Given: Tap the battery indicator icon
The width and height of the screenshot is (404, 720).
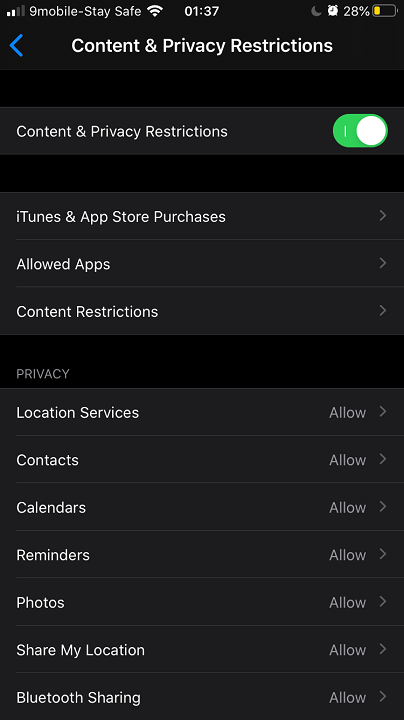Looking at the screenshot, I should [384, 11].
